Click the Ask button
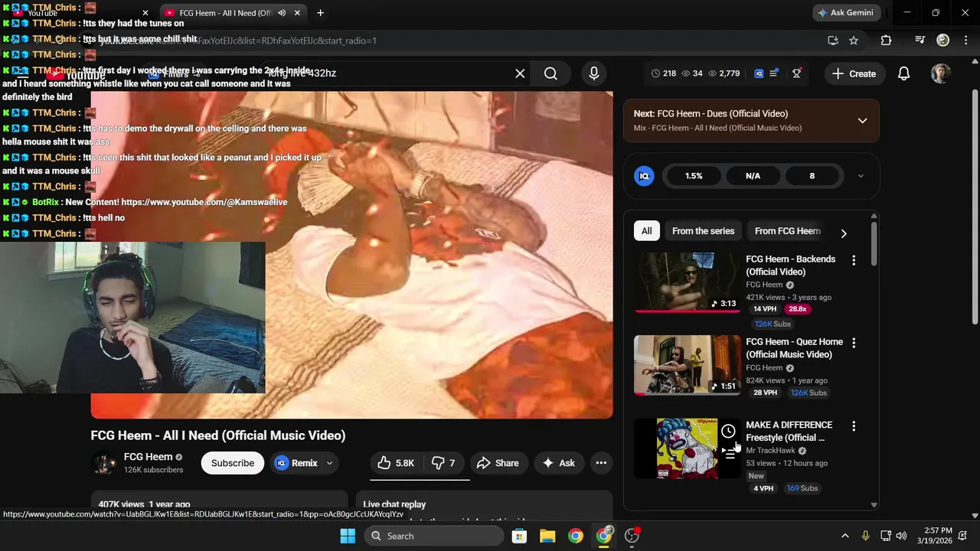The height and width of the screenshot is (551, 980). point(558,463)
